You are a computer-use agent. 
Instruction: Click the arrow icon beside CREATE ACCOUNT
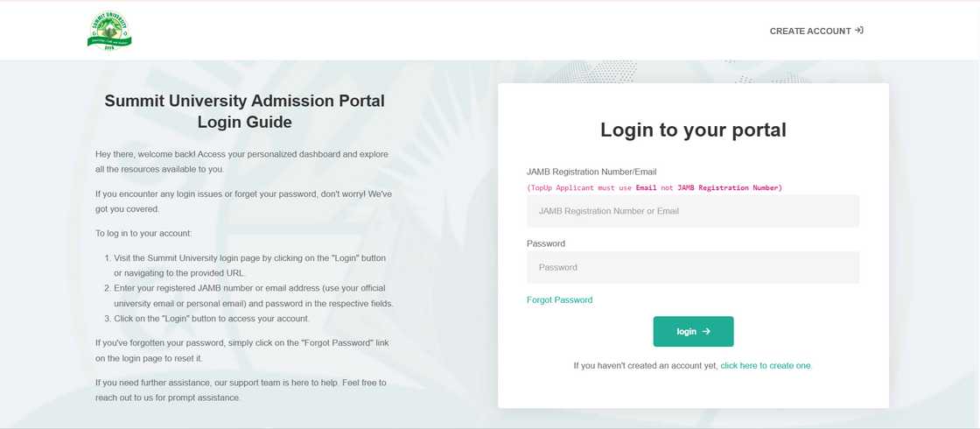click(x=859, y=31)
